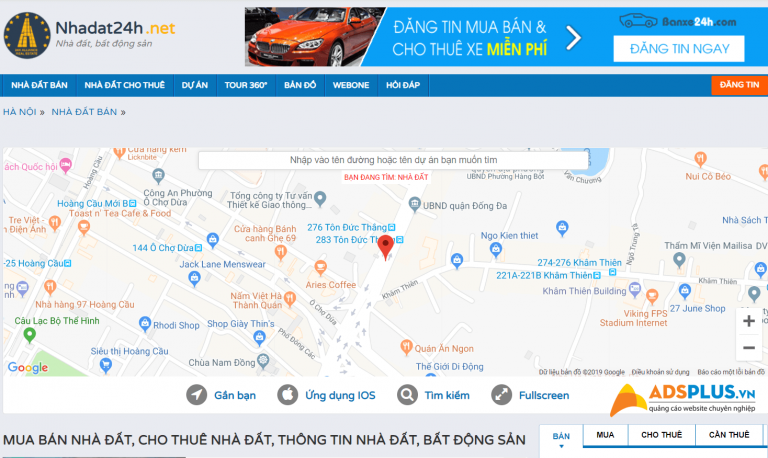Select the Quán Ăn Ngon restaurant marker
Screen dimensions: 768x458
click(406, 347)
